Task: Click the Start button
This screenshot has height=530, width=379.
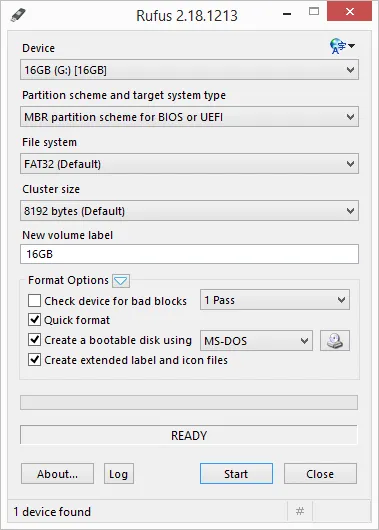Action: tap(236, 474)
